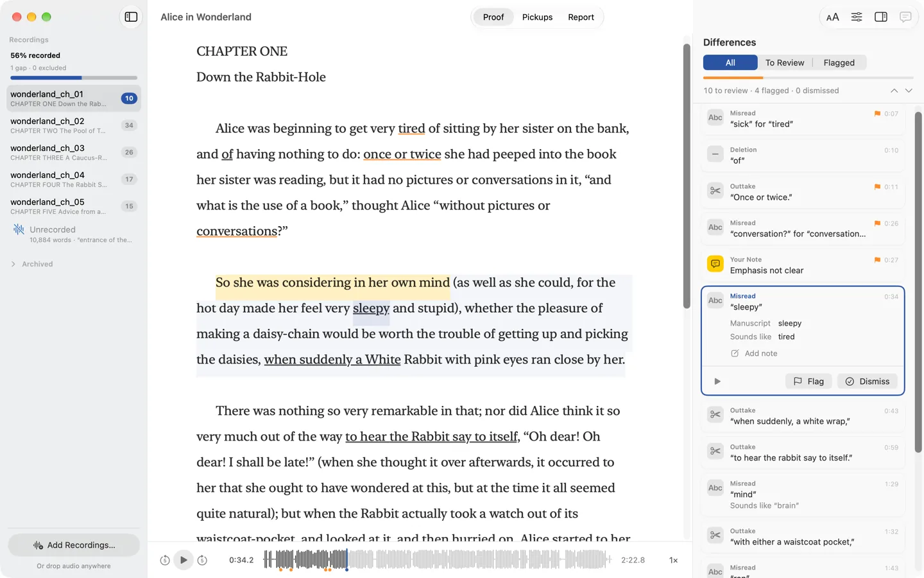
Task: Dismiss the "sleepy" misread
Action: tap(868, 381)
